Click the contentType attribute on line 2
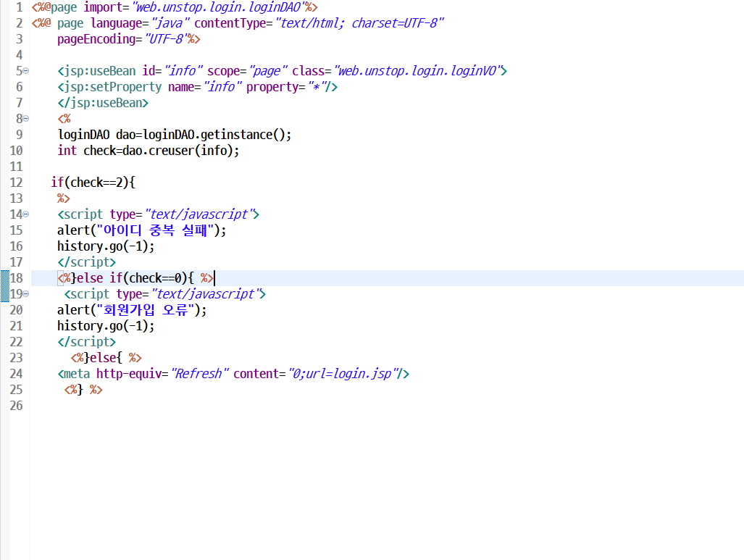Screen dimensions: 744x560 (319, 23)
